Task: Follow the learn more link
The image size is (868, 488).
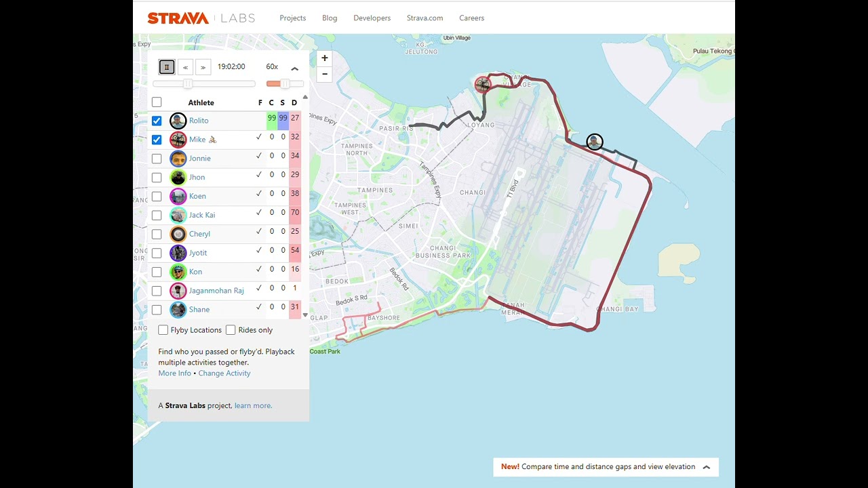Action: click(x=253, y=406)
